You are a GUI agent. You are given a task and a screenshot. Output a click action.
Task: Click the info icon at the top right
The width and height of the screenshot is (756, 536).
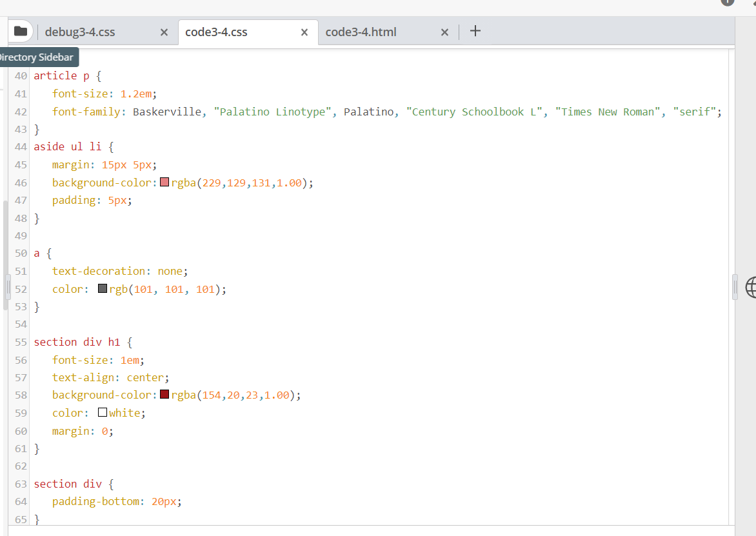[726, 3]
